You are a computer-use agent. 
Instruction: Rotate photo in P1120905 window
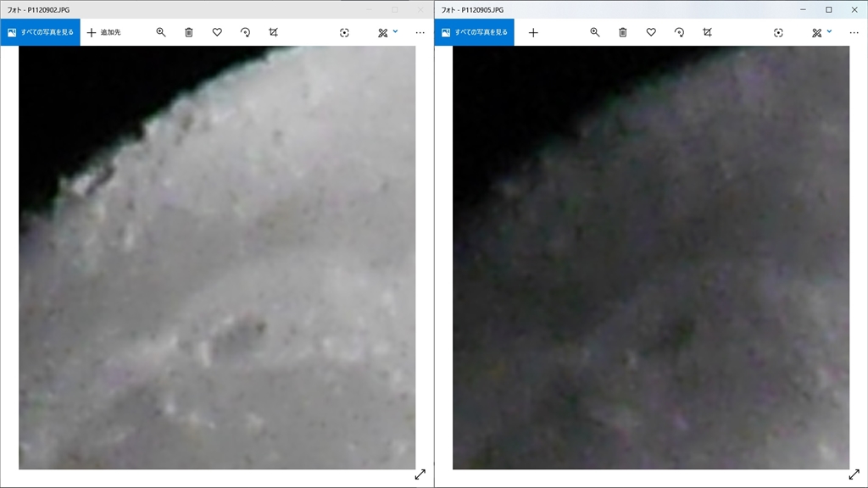point(679,32)
